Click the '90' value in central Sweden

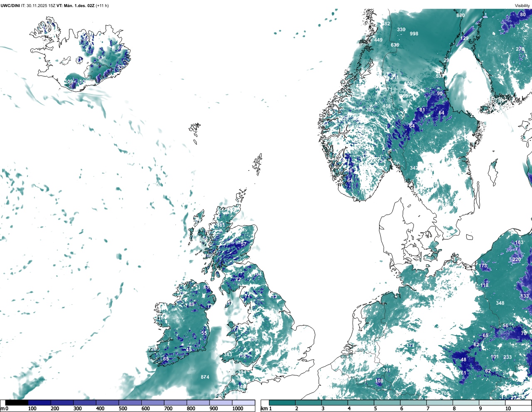(x=440, y=94)
